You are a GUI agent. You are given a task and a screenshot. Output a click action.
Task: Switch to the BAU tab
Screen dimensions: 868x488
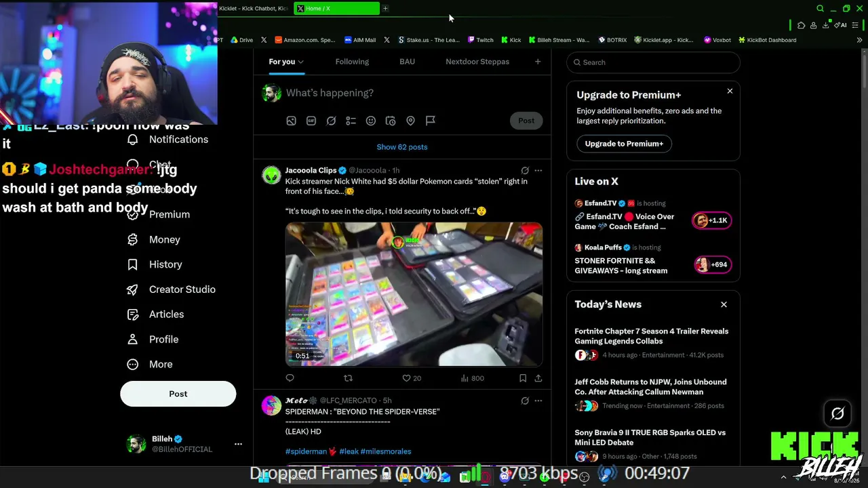point(407,62)
